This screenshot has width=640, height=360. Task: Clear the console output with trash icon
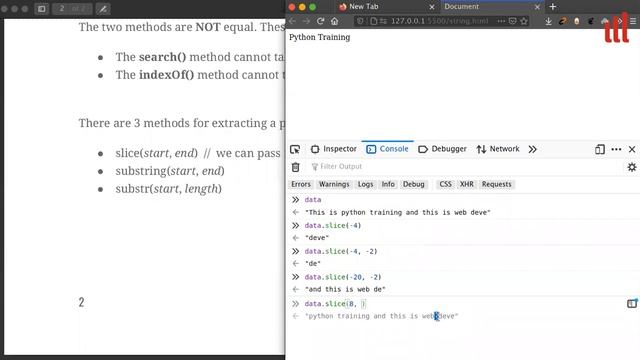click(296, 167)
